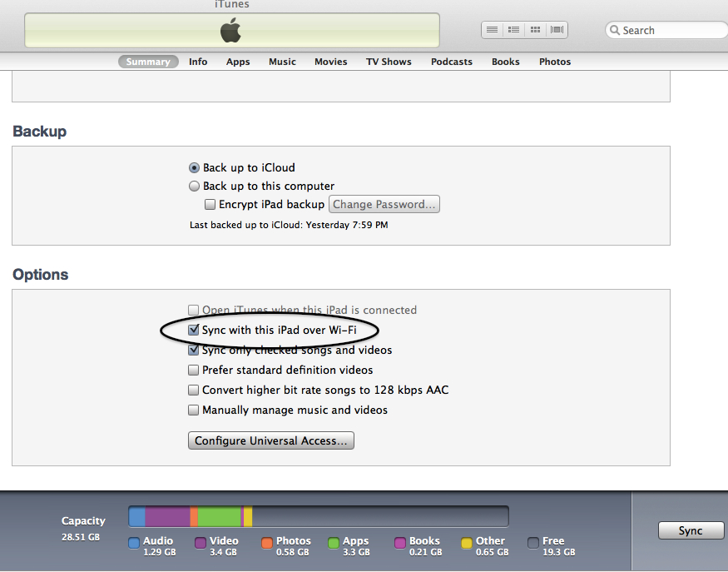Focus the Search field

click(x=666, y=30)
